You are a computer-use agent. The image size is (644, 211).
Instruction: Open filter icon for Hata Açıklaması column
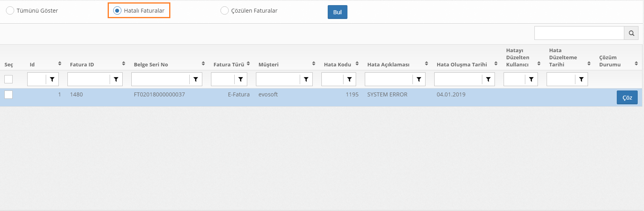tap(419, 79)
